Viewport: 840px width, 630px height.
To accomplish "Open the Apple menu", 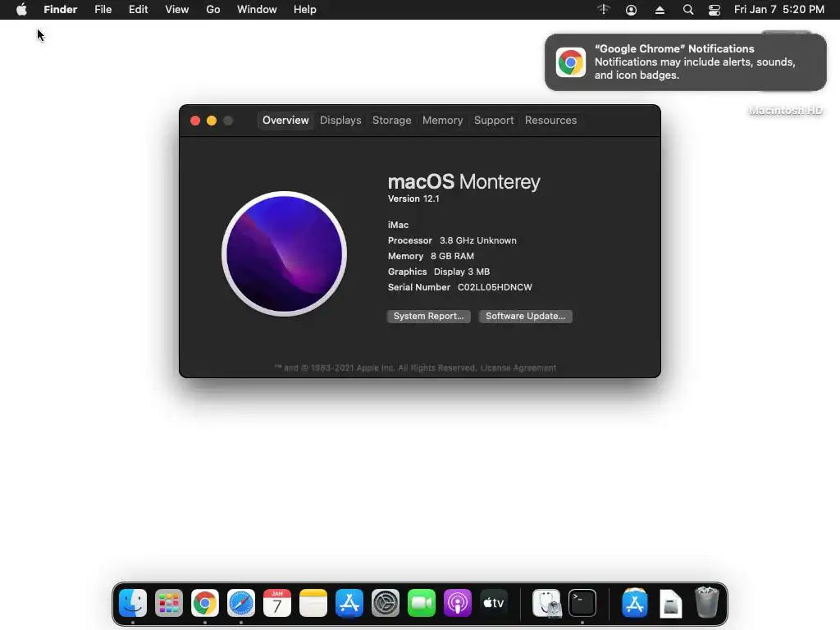I will (21, 10).
